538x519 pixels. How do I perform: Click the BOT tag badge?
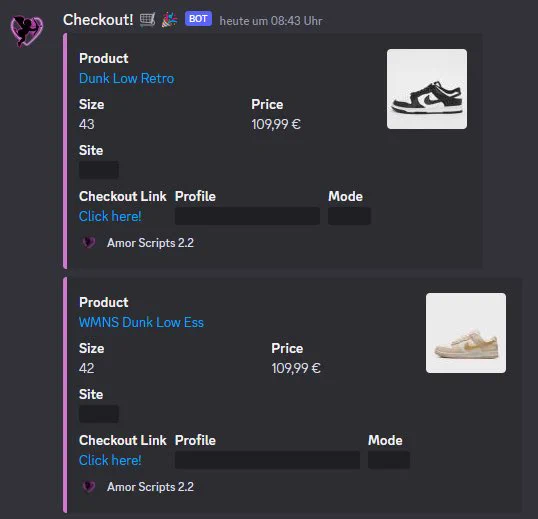tap(198, 19)
